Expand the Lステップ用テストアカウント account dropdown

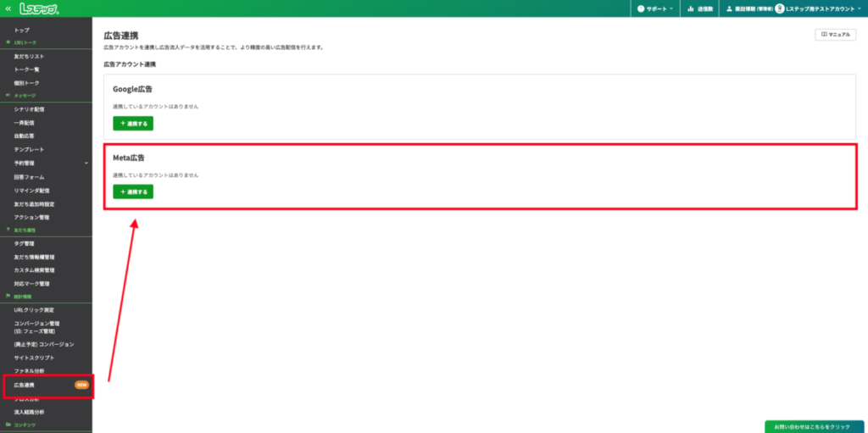click(818, 8)
